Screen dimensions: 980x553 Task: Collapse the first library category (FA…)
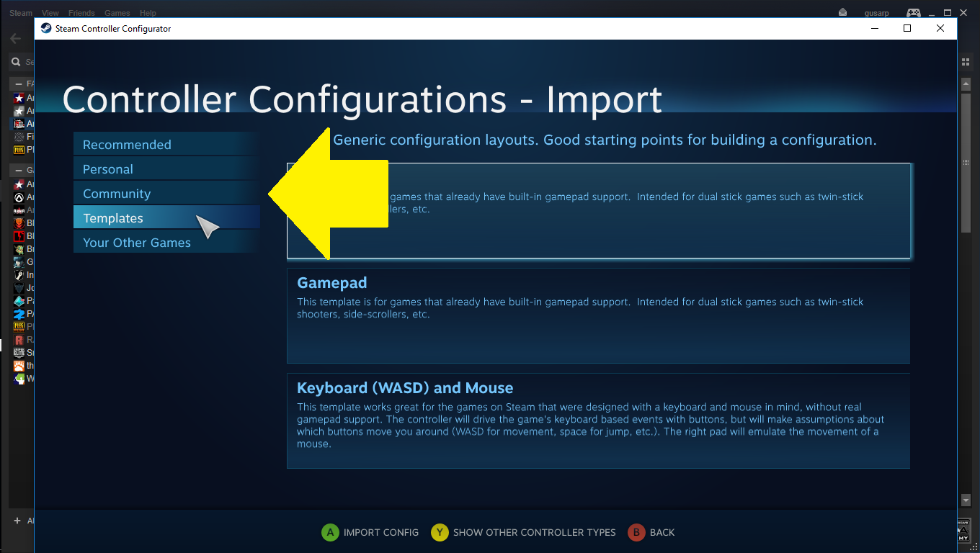click(18, 84)
